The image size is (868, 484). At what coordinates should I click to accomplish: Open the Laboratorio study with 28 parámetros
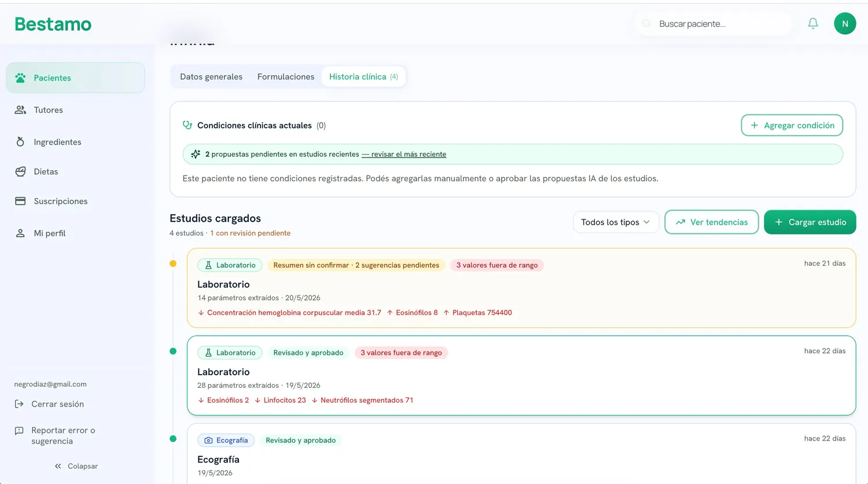click(521, 375)
